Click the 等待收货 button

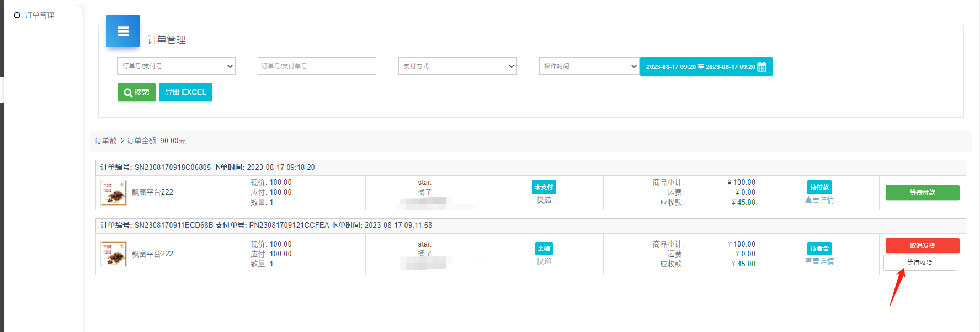click(920, 263)
